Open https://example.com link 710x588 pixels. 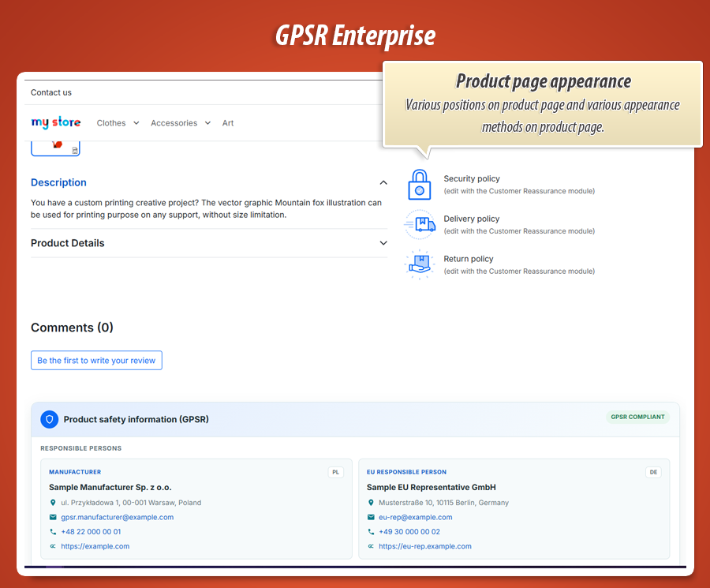pyautogui.click(x=95, y=546)
